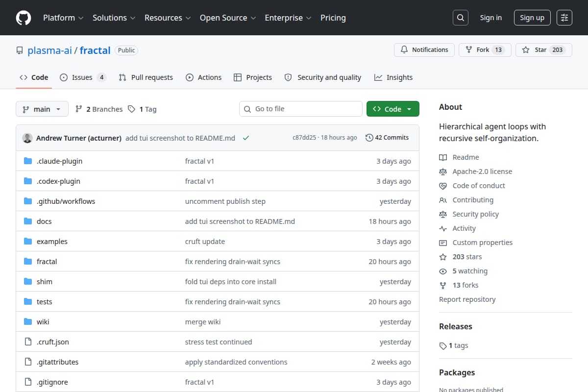Image resolution: width=588 pixels, height=392 pixels.
Task: Click the .github/workflows folder icon
Action: point(28,201)
